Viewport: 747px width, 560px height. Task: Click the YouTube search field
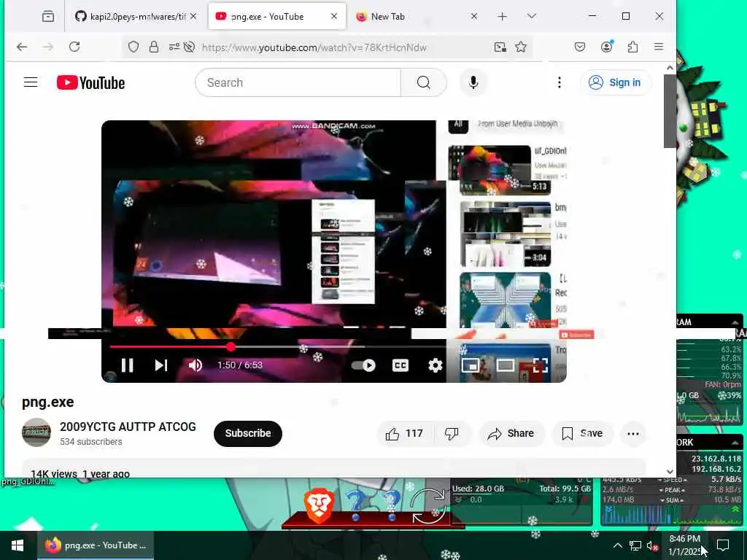coord(298,82)
